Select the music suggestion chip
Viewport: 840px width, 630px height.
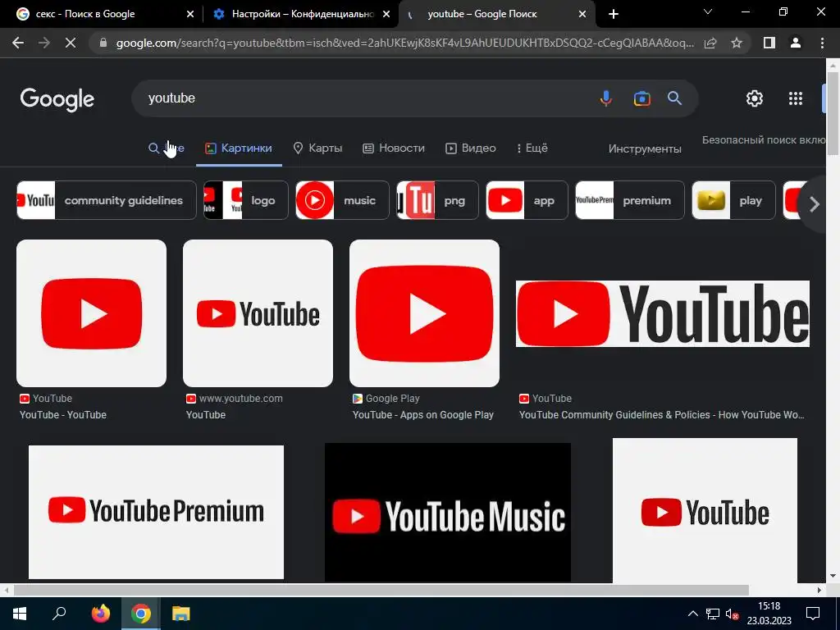(x=342, y=200)
